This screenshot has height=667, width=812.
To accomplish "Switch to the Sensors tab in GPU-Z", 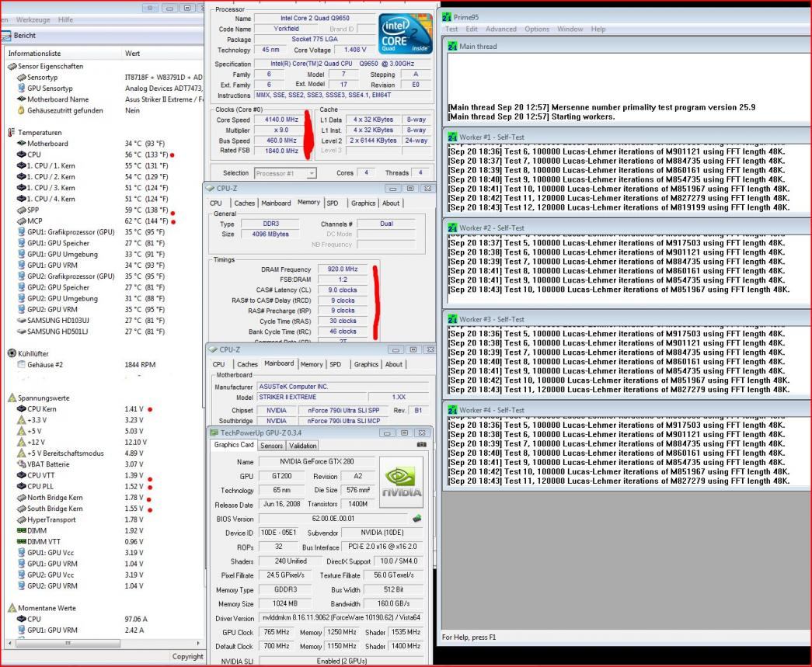I will coord(271,446).
